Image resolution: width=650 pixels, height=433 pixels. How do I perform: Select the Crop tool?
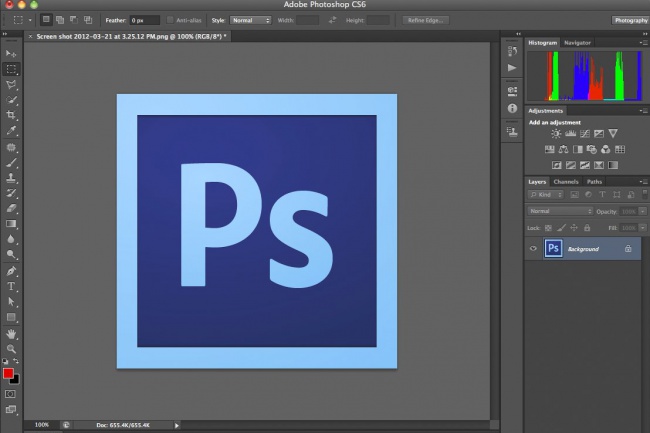tap(11, 115)
